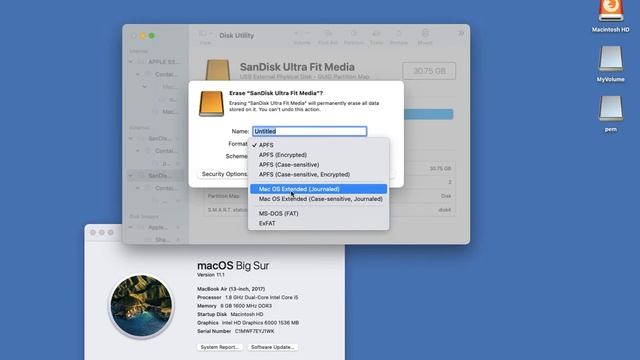Open the View menu in Disk Utility toolbar

coord(205,37)
